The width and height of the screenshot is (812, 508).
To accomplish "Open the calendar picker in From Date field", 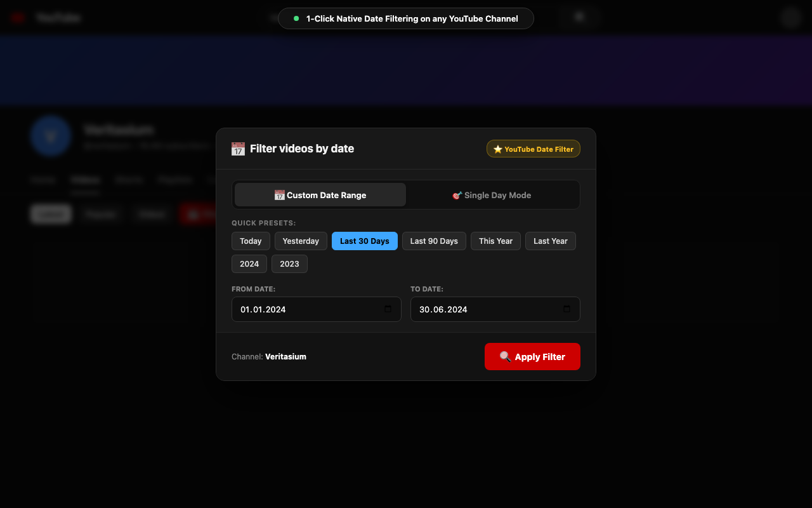I will [x=388, y=309].
